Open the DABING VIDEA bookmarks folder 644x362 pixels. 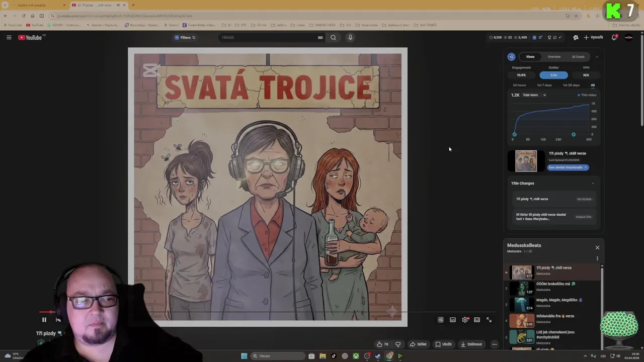pyautogui.click(x=322, y=25)
